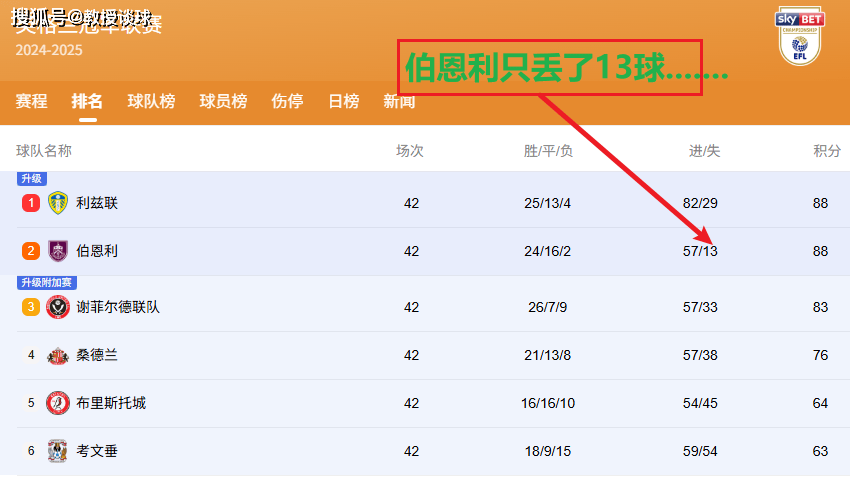Image resolution: width=850 pixels, height=481 pixels.
Task: Click the Burnley club badge
Action: (x=58, y=251)
